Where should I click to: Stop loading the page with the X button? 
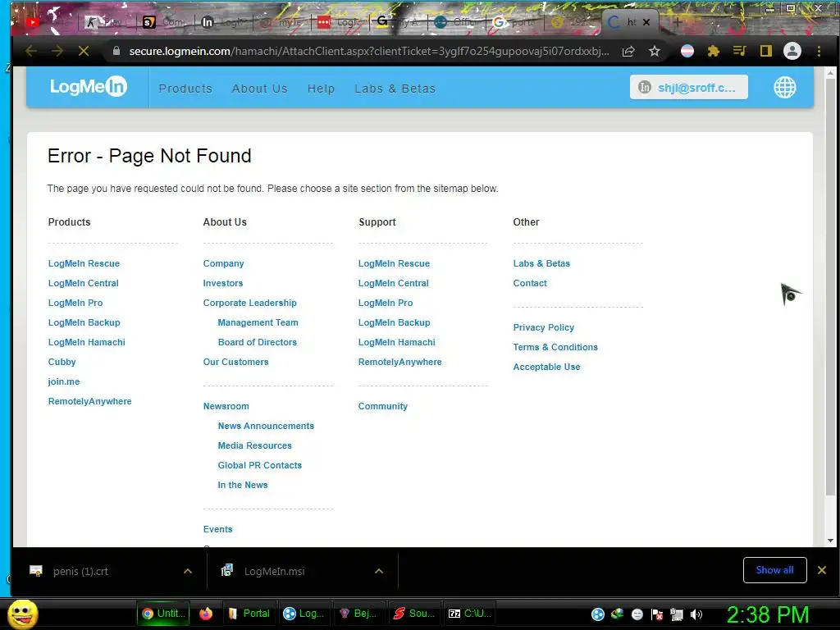tap(84, 52)
